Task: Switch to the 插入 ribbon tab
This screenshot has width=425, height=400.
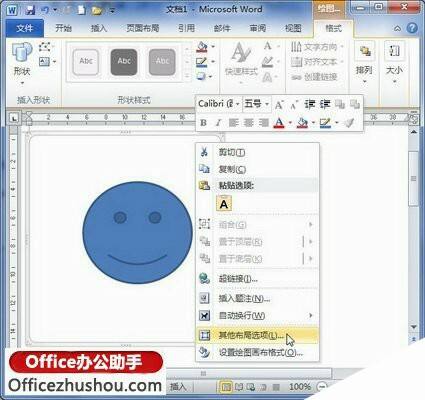Action: pyautogui.click(x=99, y=28)
